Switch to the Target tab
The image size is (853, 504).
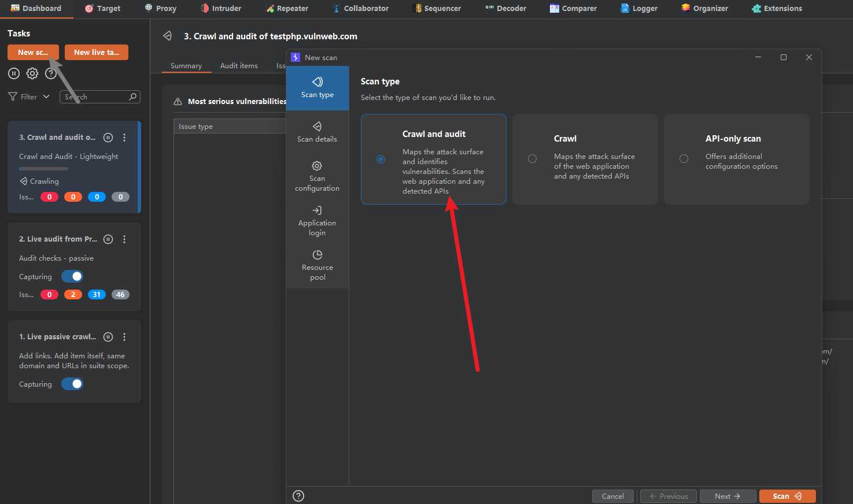pyautogui.click(x=103, y=9)
